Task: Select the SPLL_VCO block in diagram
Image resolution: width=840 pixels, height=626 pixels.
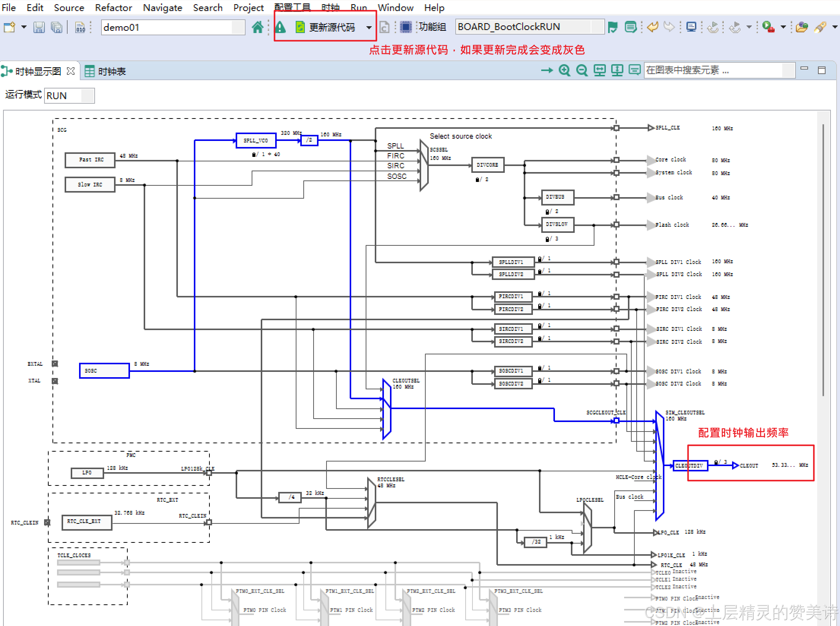Action: pos(256,141)
